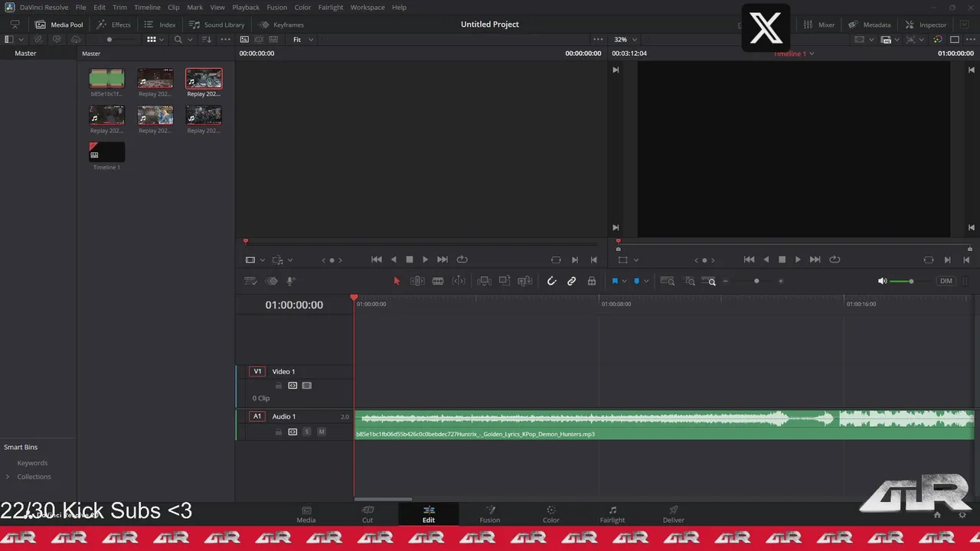Click the timeline zoom-in plus button
Image resolution: width=980 pixels, height=551 pixels.
click(x=781, y=281)
